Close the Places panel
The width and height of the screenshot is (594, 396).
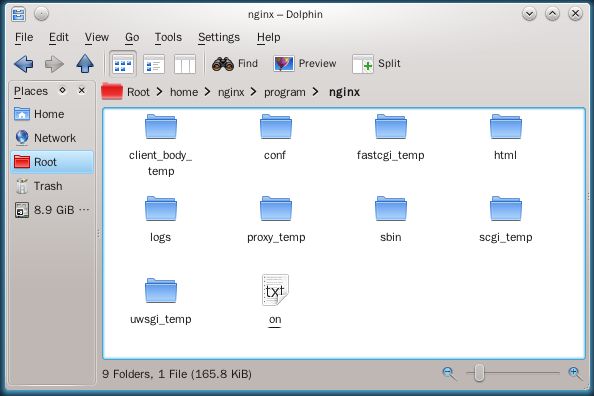click(x=81, y=91)
